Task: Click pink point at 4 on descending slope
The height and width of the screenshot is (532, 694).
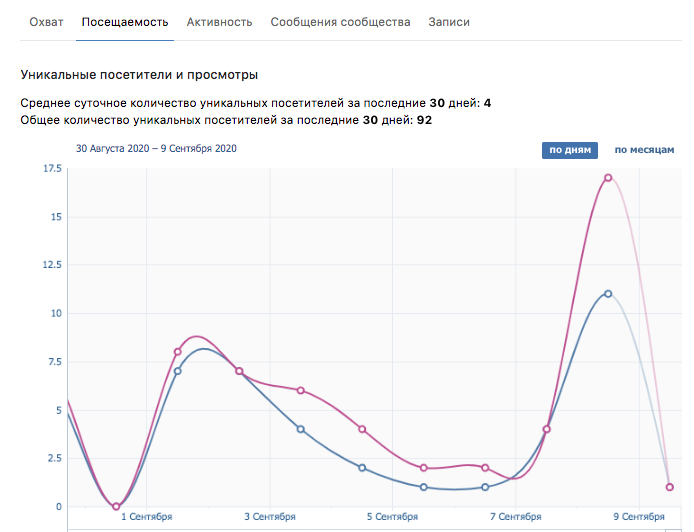Action: click(x=362, y=429)
